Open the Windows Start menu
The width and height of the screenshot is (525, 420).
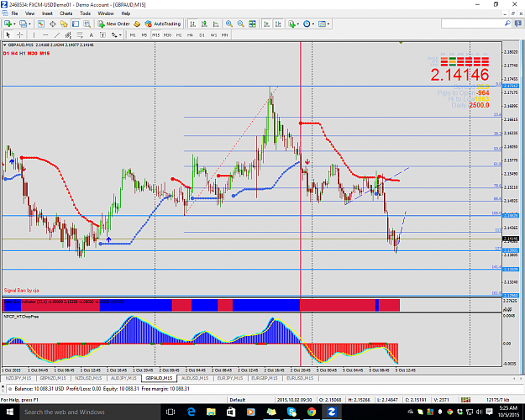10,412
